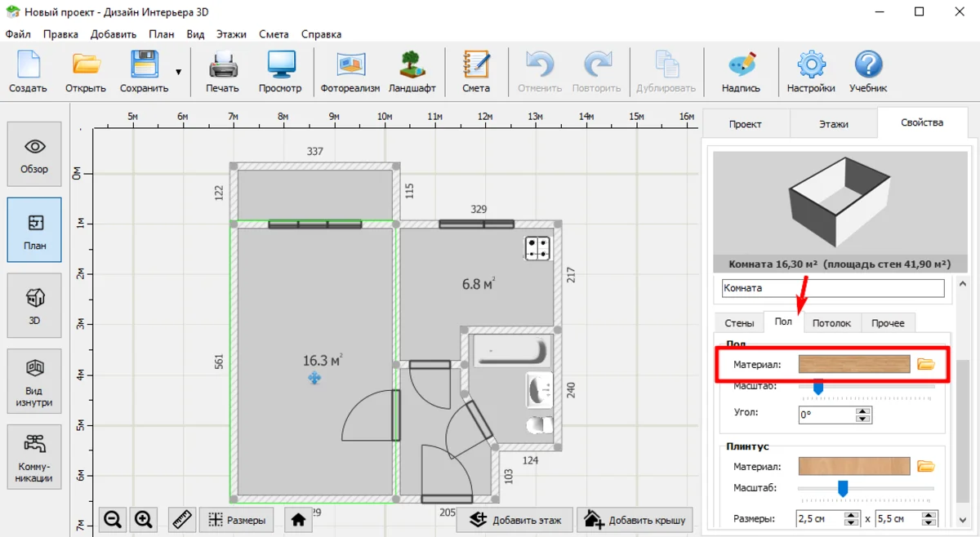
Task: Open the Прочее properties tab
Action: click(888, 323)
